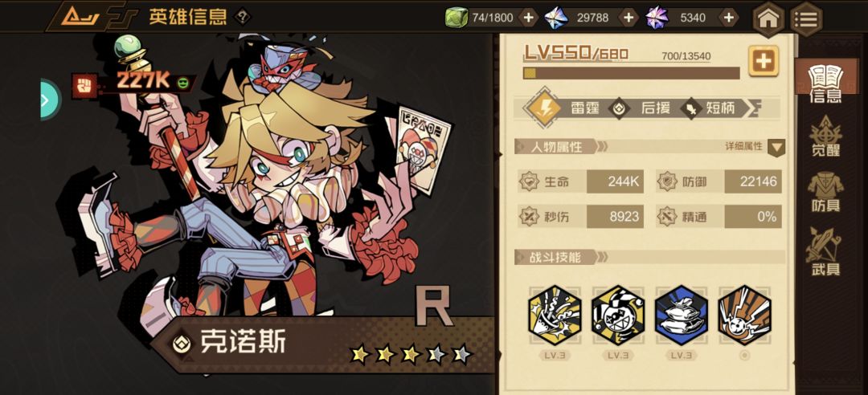
Task: Add more green cube stamina
Action: [529, 18]
